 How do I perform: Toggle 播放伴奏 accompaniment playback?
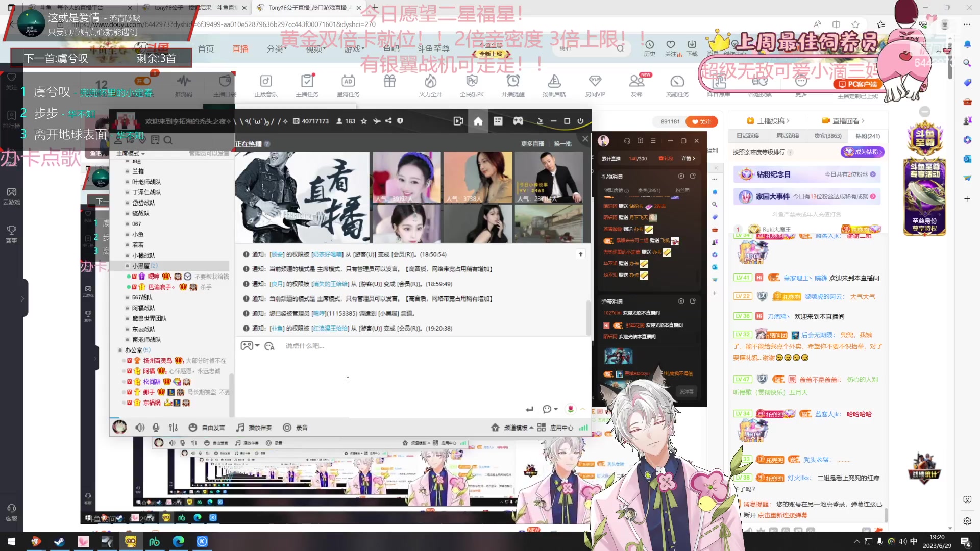[254, 428]
